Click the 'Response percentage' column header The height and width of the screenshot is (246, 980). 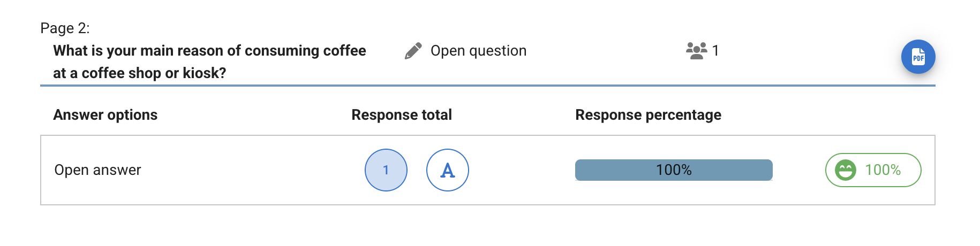[x=648, y=115]
